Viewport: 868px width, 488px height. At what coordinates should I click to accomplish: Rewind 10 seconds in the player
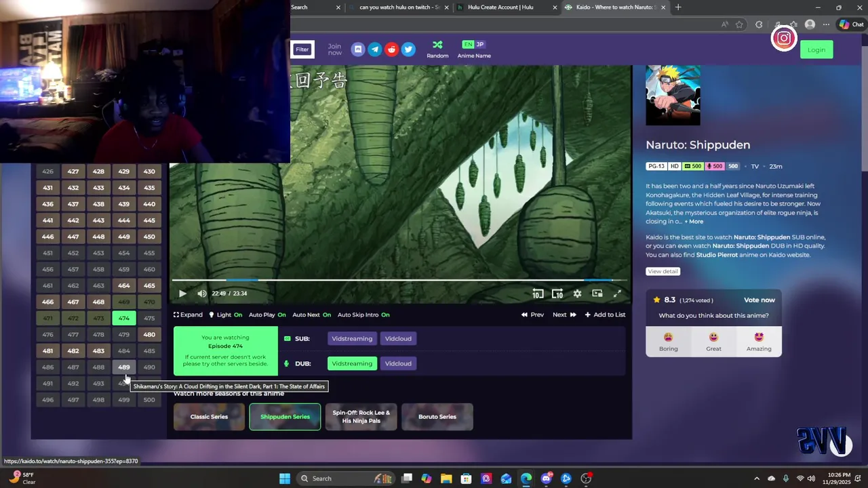tap(538, 293)
